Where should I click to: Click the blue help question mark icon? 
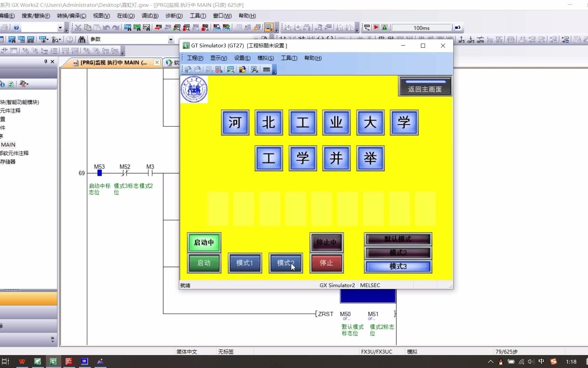point(16,28)
